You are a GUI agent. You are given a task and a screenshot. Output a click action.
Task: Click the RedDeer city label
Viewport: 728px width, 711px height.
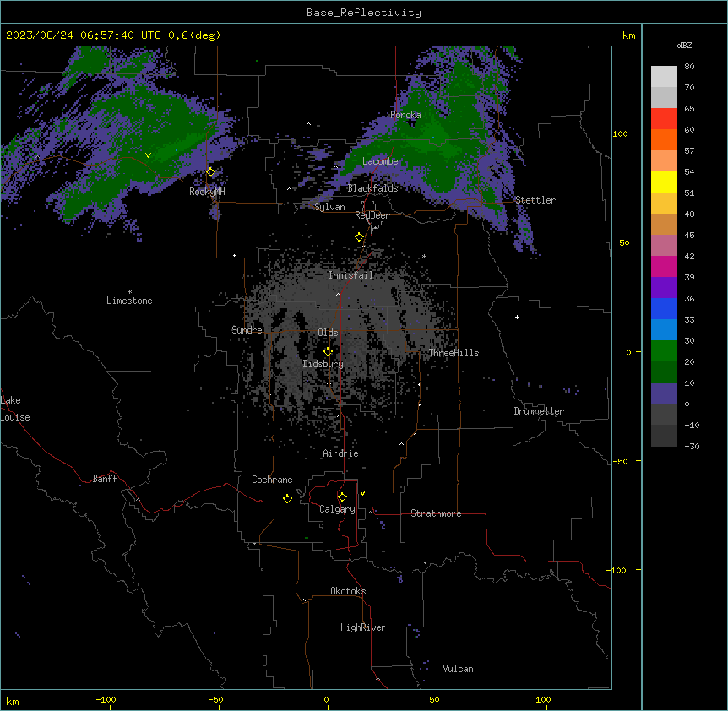(x=372, y=215)
